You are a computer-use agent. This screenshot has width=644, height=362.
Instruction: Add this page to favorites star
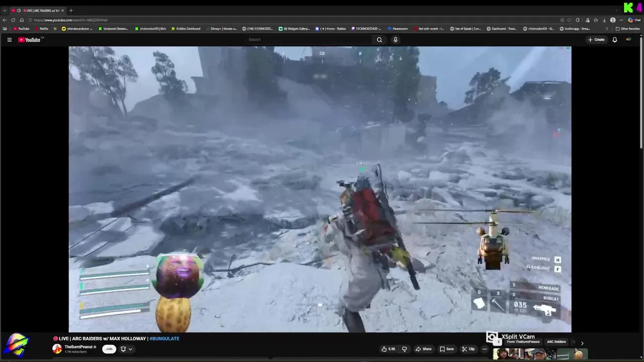(569, 20)
